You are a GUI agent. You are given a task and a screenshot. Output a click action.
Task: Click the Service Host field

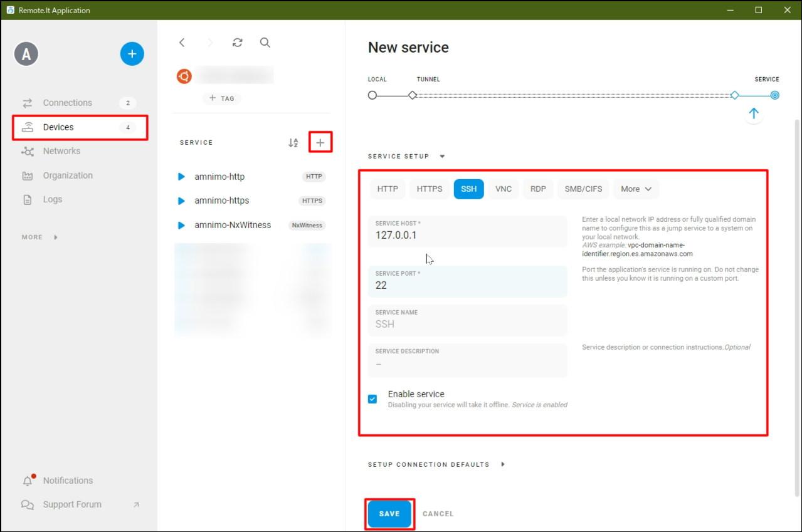click(468, 231)
